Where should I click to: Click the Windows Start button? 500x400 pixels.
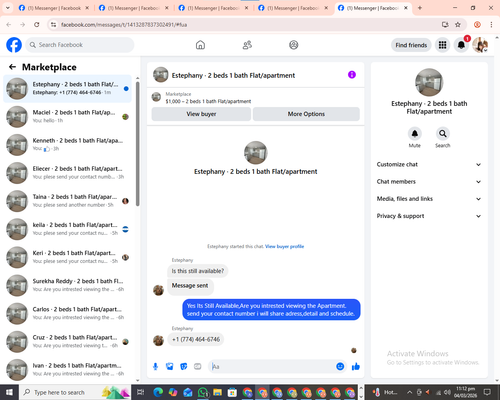[9, 392]
